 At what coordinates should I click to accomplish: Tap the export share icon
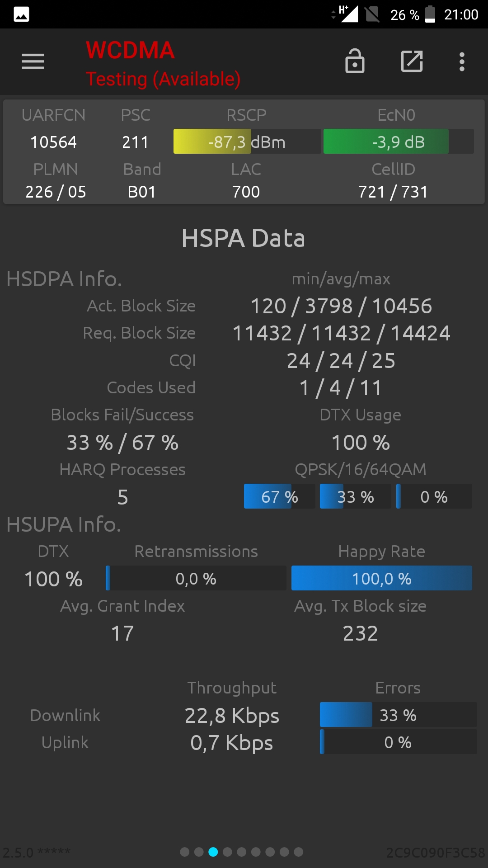(412, 61)
